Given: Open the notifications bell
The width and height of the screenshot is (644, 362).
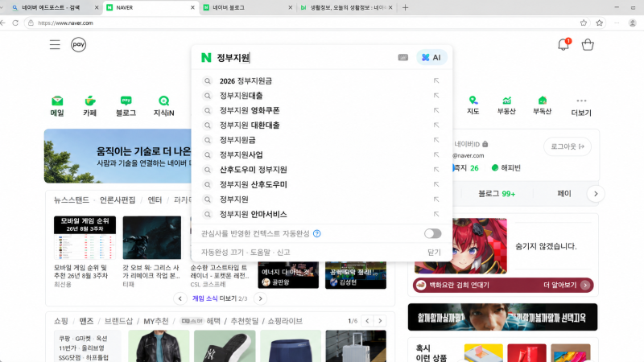Looking at the screenshot, I should coord(563,44).
